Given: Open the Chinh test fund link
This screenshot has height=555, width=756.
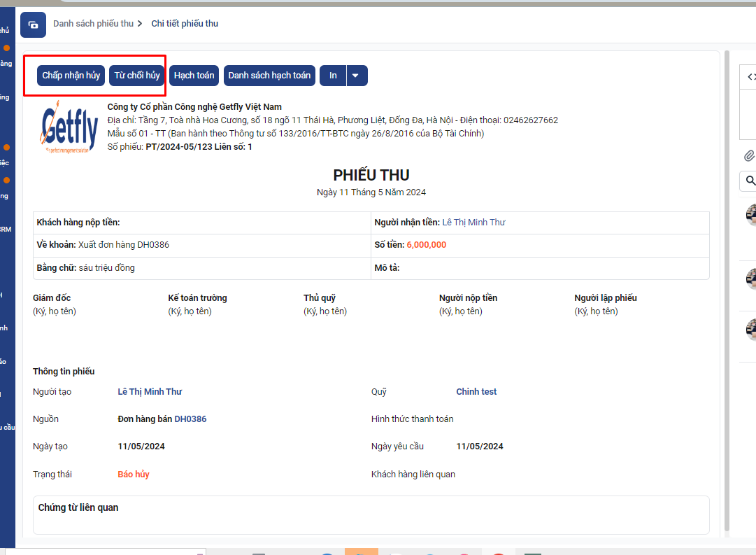Looking at the screenshot, I should coord(476,392).
